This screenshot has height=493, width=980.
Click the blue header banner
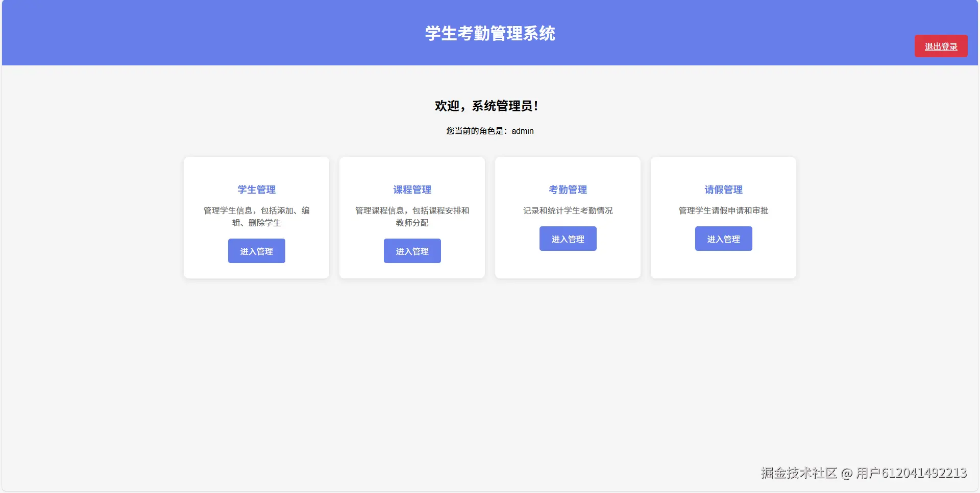pos(204,33)
